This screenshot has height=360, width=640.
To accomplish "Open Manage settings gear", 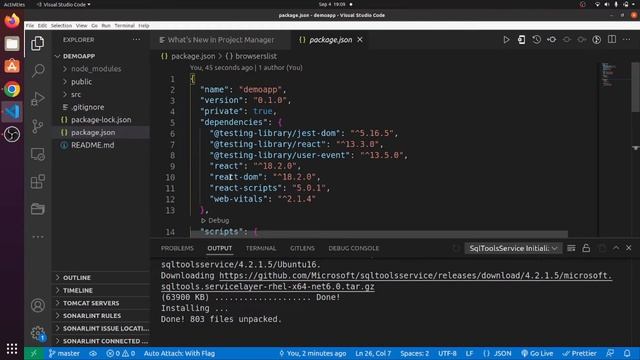I will pyautogui.click(x=38, y=333).
